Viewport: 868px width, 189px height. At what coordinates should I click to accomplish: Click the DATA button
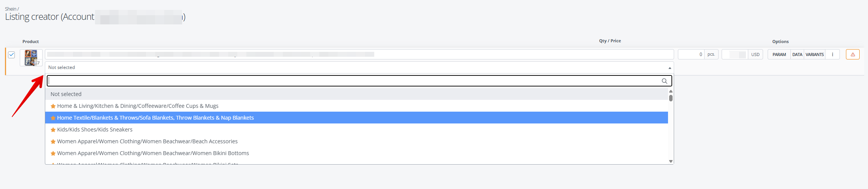pyautogui.click(x=797, y=54)
